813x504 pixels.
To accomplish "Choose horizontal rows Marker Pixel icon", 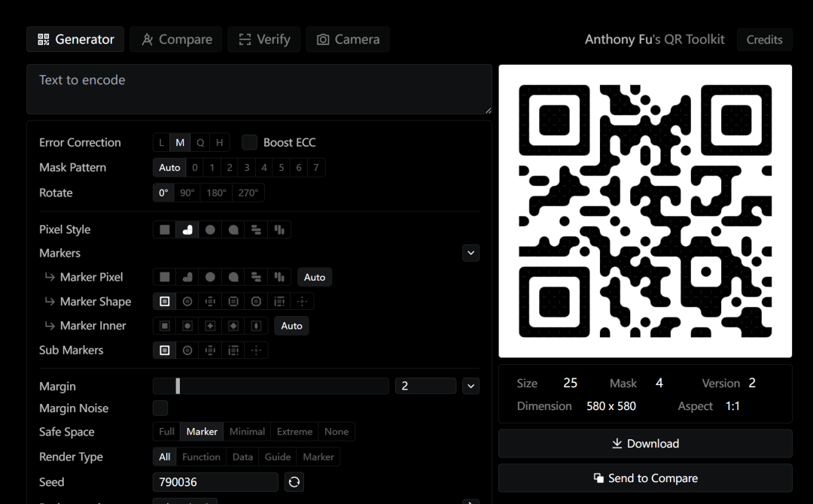I will click(x=256, y=277).
